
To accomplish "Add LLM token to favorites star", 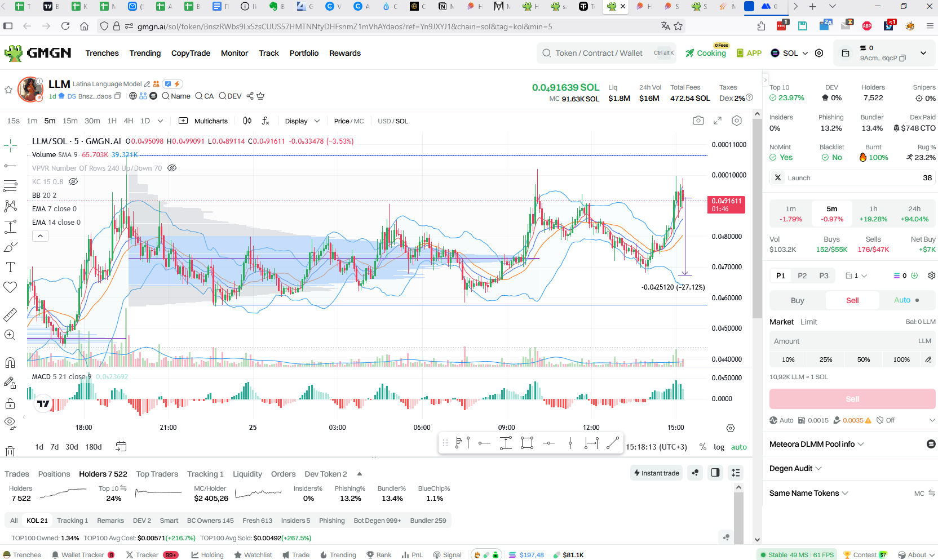I will pyautogui.click(x=8, y=90).
